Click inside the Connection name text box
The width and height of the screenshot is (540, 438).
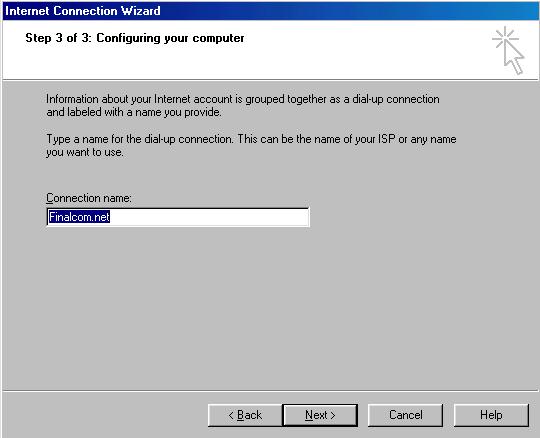click(x=178, y=217)
